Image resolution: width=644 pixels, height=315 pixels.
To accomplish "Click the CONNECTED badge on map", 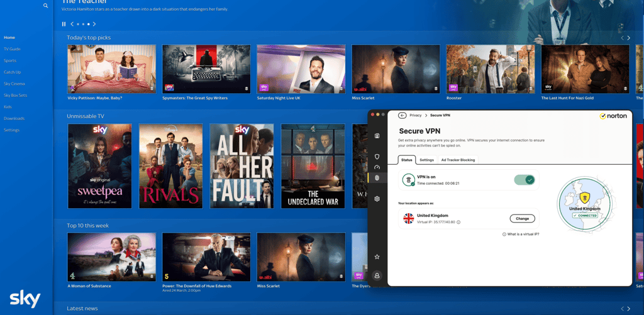I will coord(585,215).
